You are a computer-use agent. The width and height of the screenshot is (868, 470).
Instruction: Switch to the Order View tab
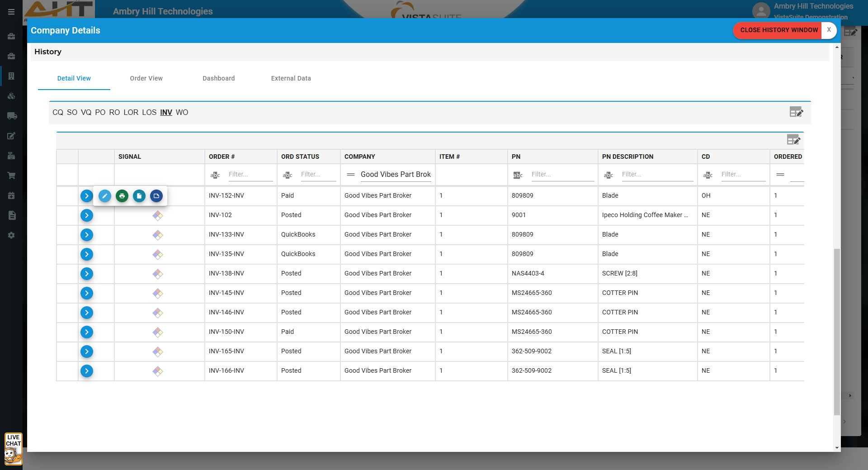(146, 78)
